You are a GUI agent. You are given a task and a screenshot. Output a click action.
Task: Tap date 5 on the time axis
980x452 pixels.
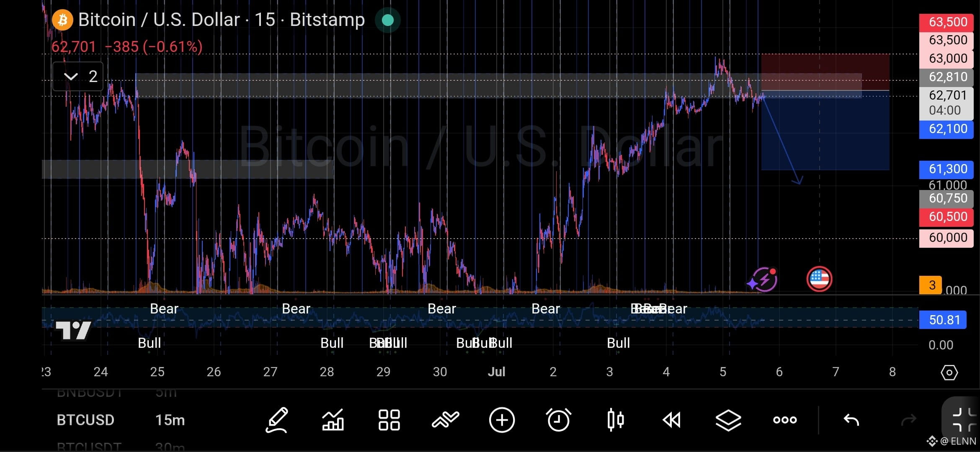click(x=723, y=372)
